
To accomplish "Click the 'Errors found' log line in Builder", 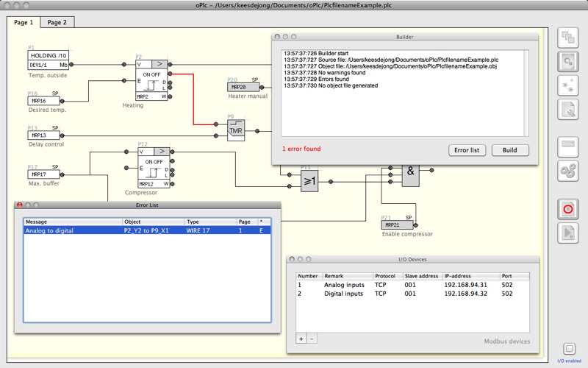I will click(316, 79).
